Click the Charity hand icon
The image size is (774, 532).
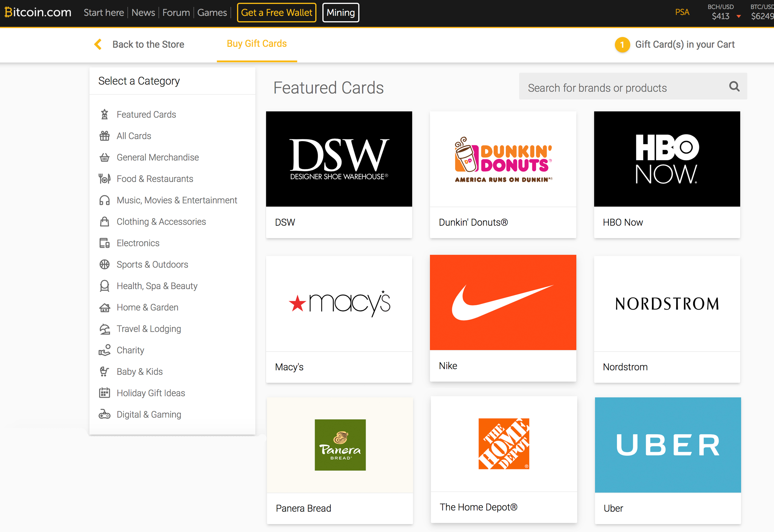pos(104,350)
